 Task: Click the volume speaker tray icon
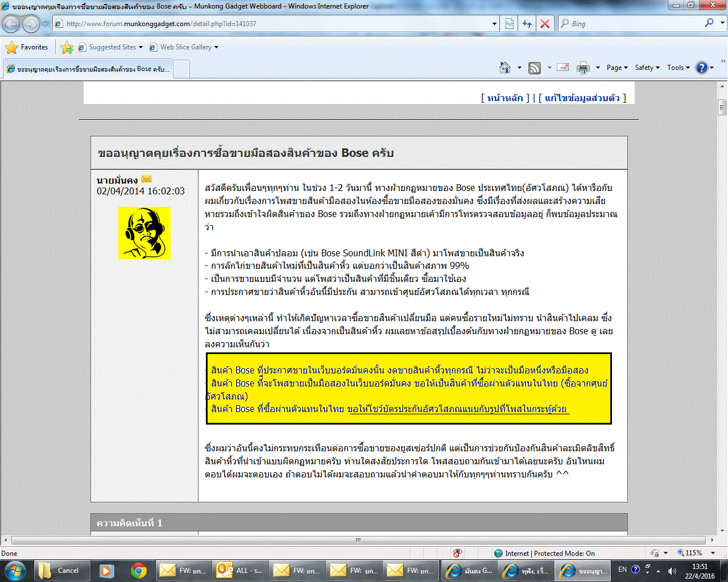point(672,570)
